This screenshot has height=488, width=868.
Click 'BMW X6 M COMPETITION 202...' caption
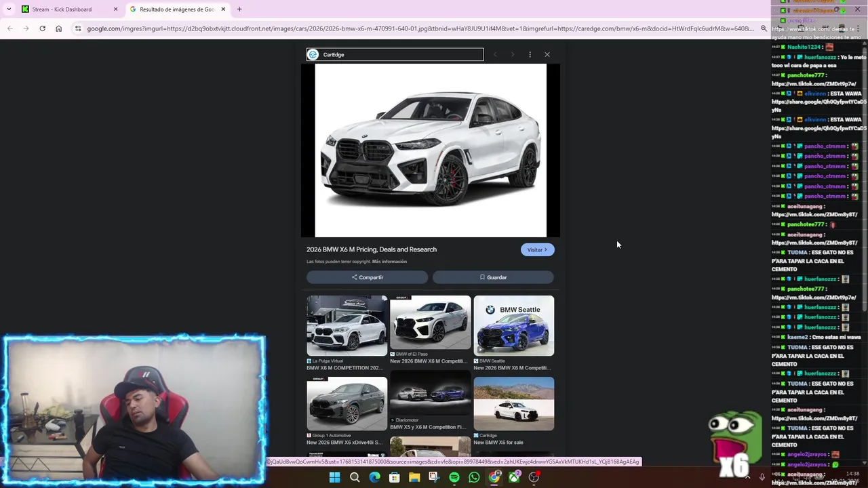point(344,368)
